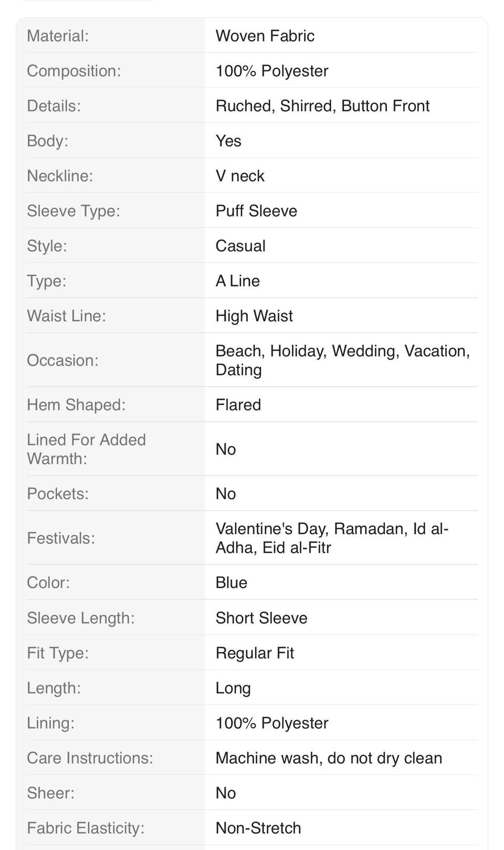Click the High Waist value
The height and width of the screenshot is (850, 504).
pos(254,316)
